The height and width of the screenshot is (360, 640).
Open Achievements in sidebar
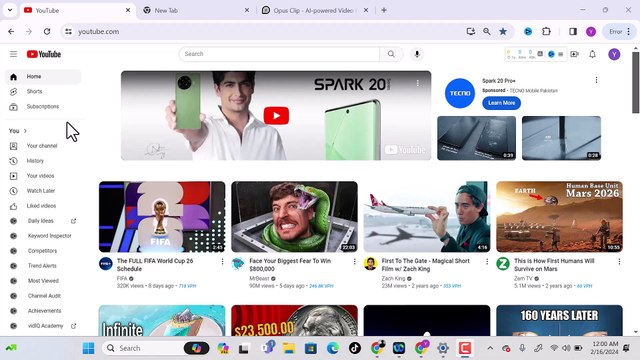click(43, 311)
